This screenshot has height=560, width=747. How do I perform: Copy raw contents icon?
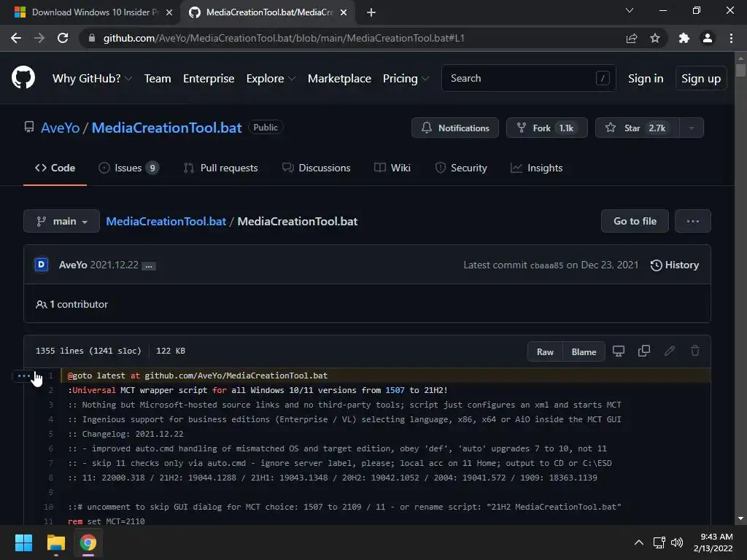(x=644, y=351)
